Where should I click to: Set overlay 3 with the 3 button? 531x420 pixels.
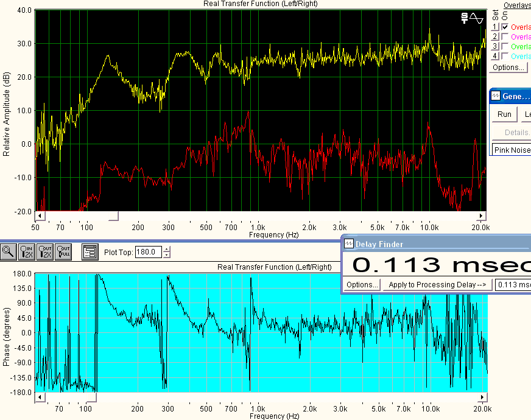(x=494, y=46)
